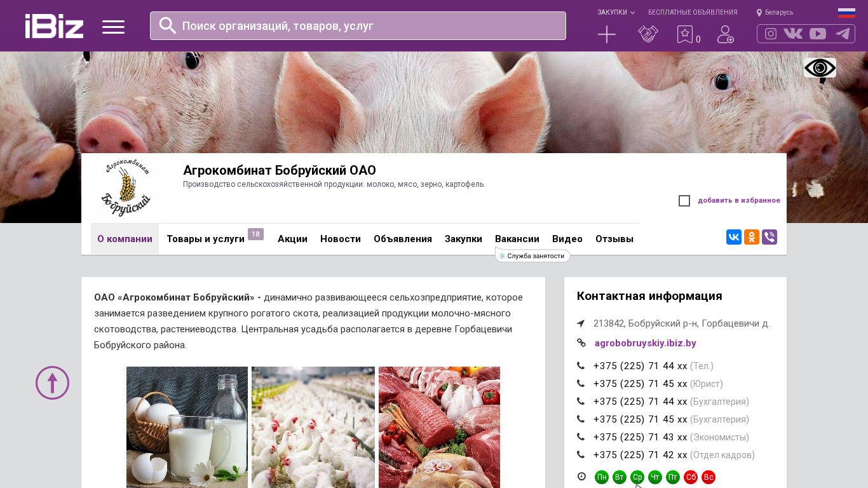
Task: Open the Вакансии tab
Action: pyautogui.click(x=517, y=239)
